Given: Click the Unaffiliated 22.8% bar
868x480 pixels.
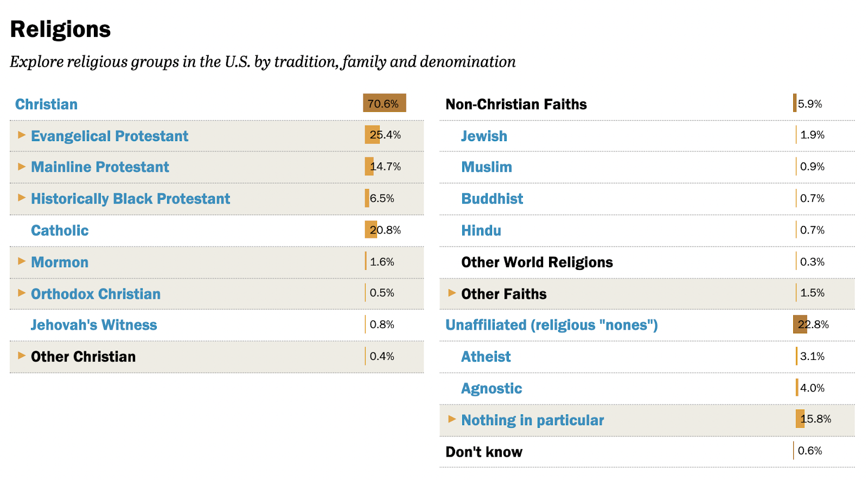Looking at the screenshot, I should pyautogui.click(x=800, y=324).
